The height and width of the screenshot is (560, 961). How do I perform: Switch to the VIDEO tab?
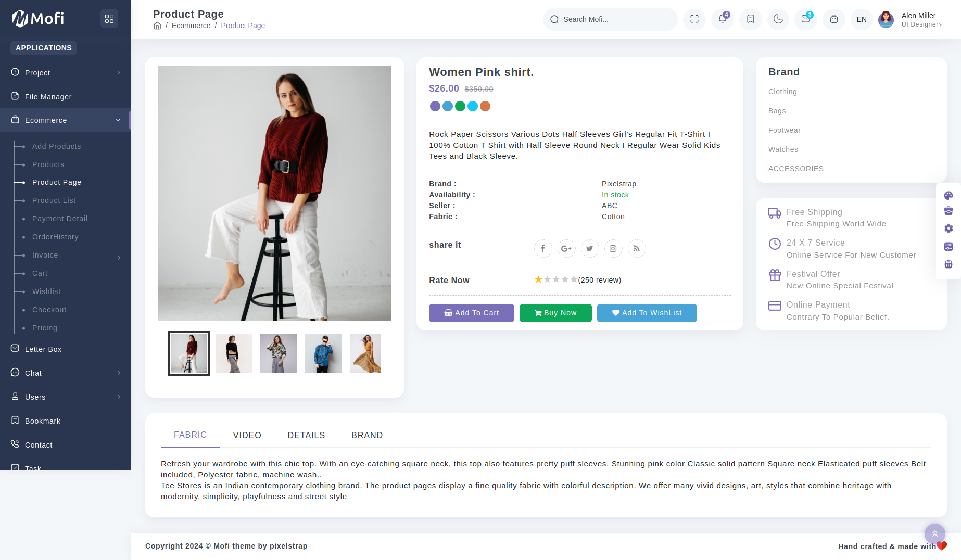click(x=247, y=436)
